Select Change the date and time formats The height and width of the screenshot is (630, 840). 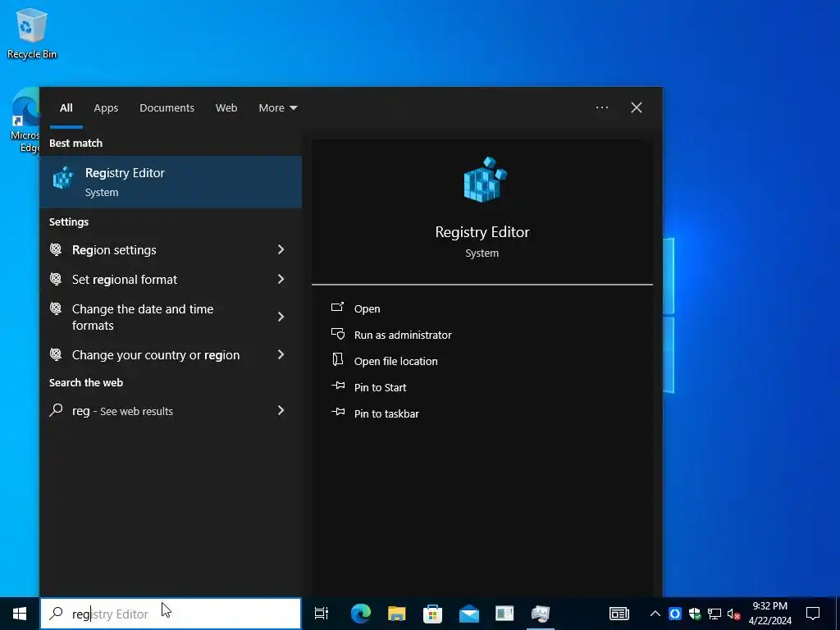click(x=171, y=317)
